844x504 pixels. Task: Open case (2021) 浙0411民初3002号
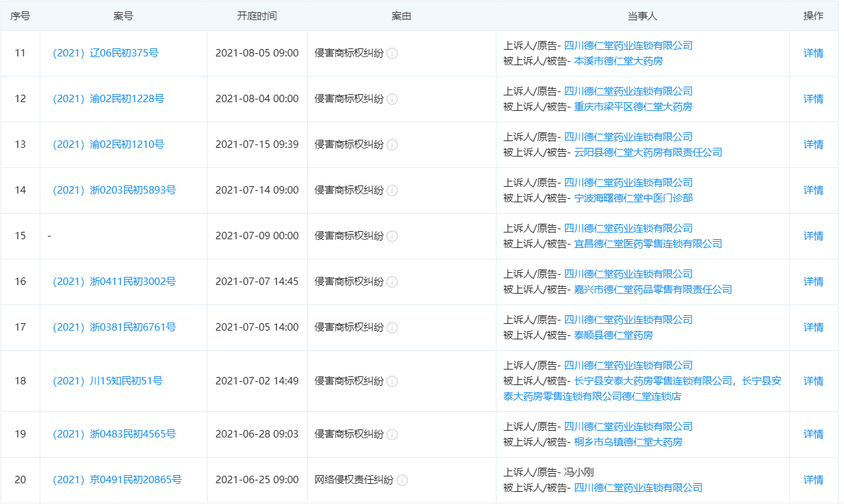[114, 282]
